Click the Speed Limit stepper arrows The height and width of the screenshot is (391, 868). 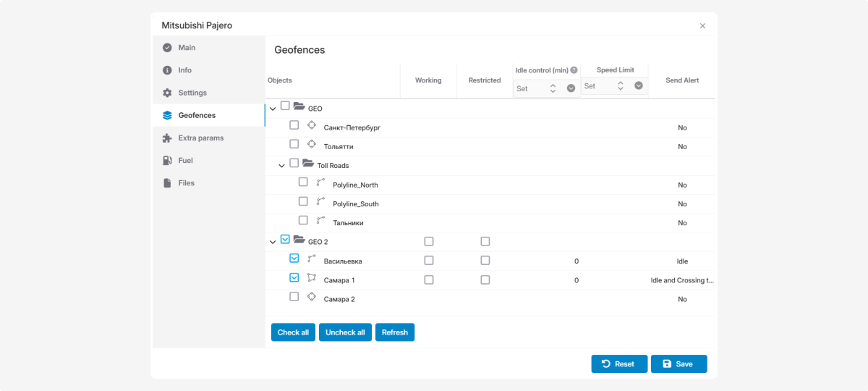620,85
